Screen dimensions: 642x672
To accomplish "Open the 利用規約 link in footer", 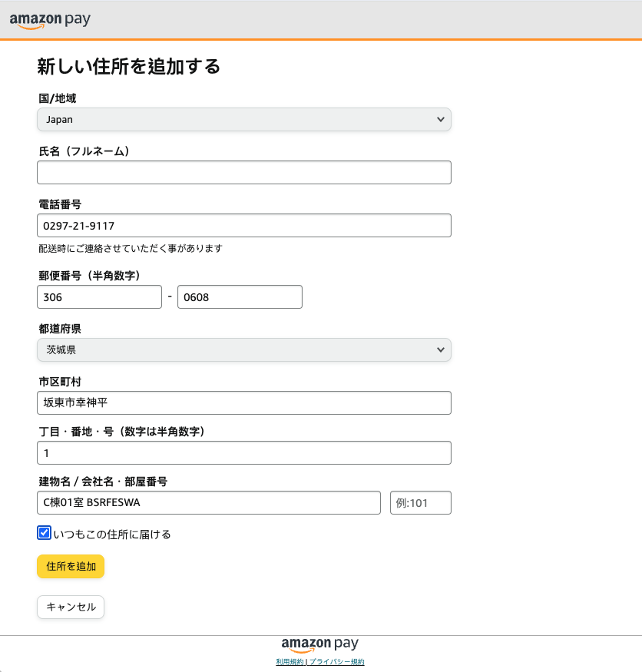I will click(x=290, y=662).
